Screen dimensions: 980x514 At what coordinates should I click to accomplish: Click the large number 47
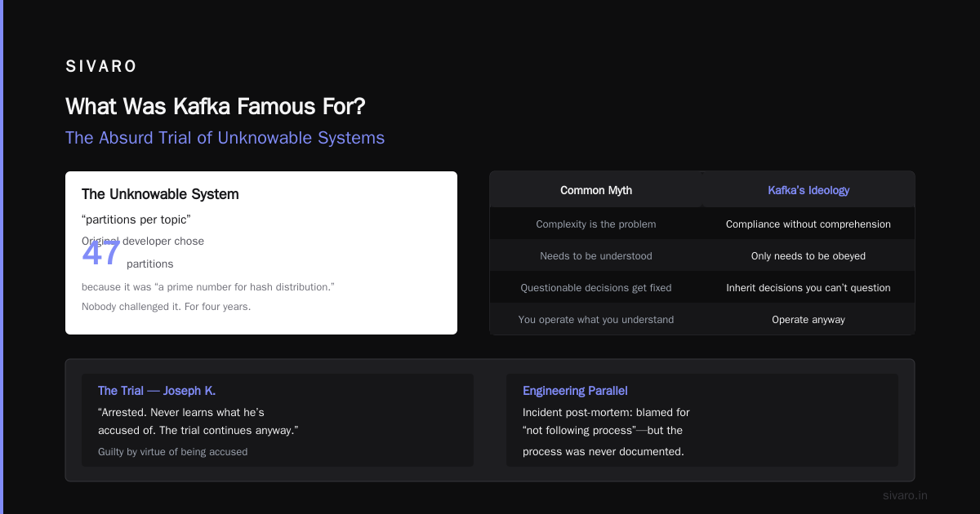pos(101,254)
